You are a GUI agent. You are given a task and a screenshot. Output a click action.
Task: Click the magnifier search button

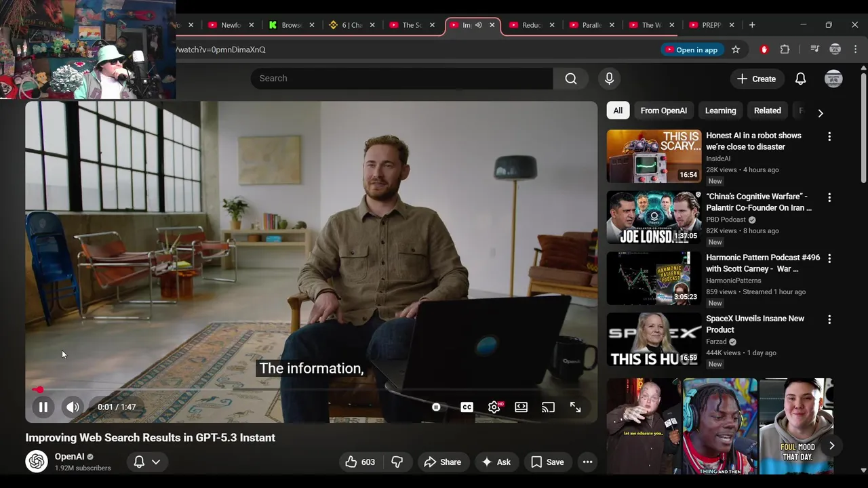571,79
